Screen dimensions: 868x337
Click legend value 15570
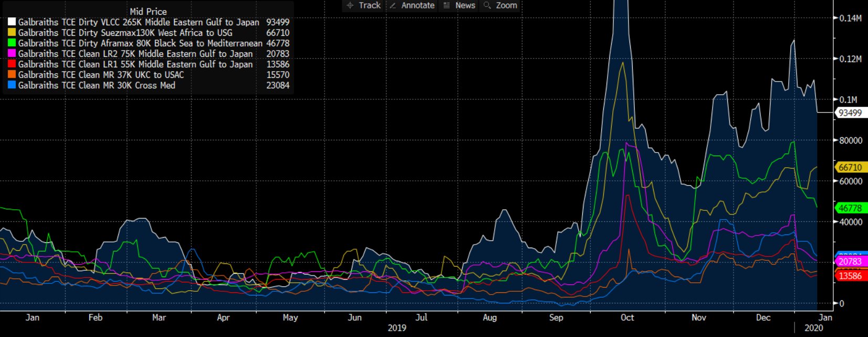click(x=278, y=75)
